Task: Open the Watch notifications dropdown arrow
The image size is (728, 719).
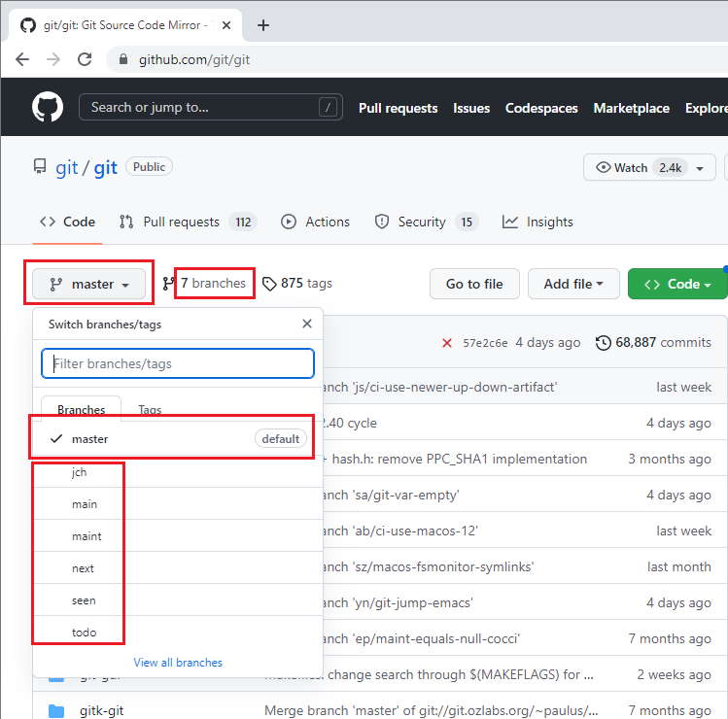Action: click(x=700, y=168)
